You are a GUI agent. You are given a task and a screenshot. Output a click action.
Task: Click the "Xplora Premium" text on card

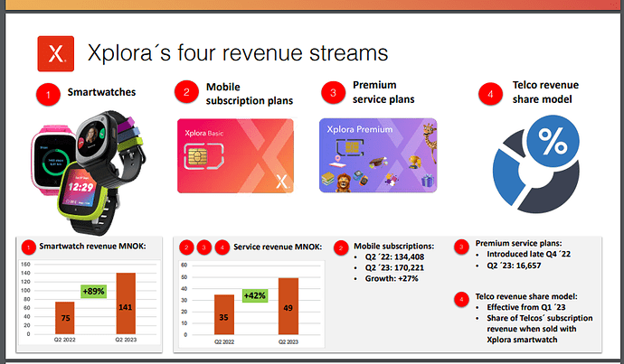point(360,129)
